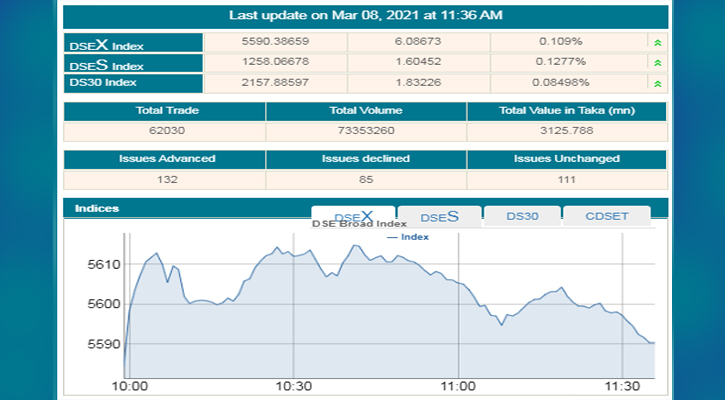Image resolution: width=725 pixels, height=400 pixels.
Task: Click the green up arrow in DSES row
Action: [656, 62]
